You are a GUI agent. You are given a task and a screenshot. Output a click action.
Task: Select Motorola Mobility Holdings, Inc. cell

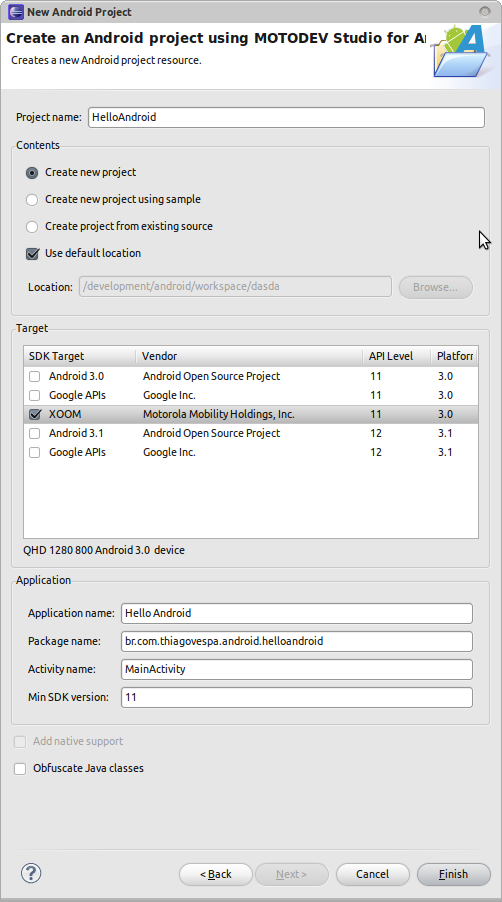pos(219,414)
